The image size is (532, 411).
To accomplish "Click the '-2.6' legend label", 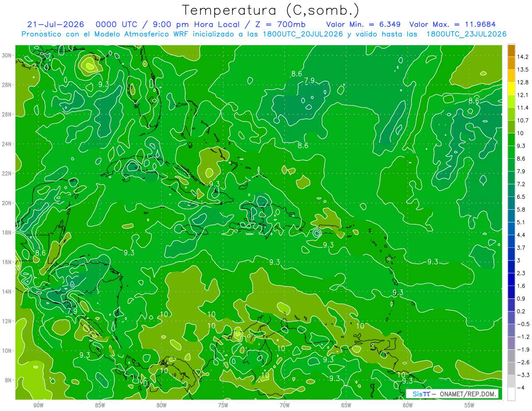I will (523, 362).
